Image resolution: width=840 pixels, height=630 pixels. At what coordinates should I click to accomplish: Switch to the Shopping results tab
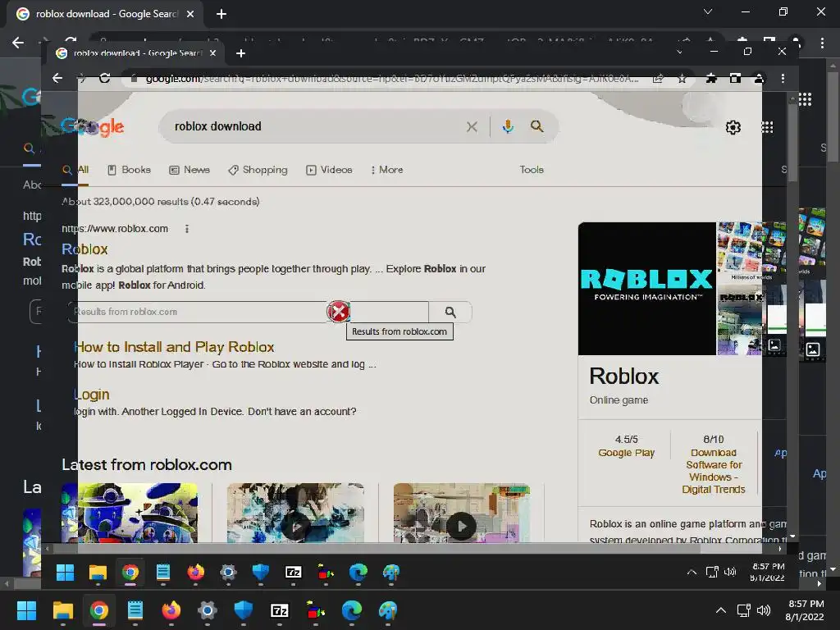(258, 170)
